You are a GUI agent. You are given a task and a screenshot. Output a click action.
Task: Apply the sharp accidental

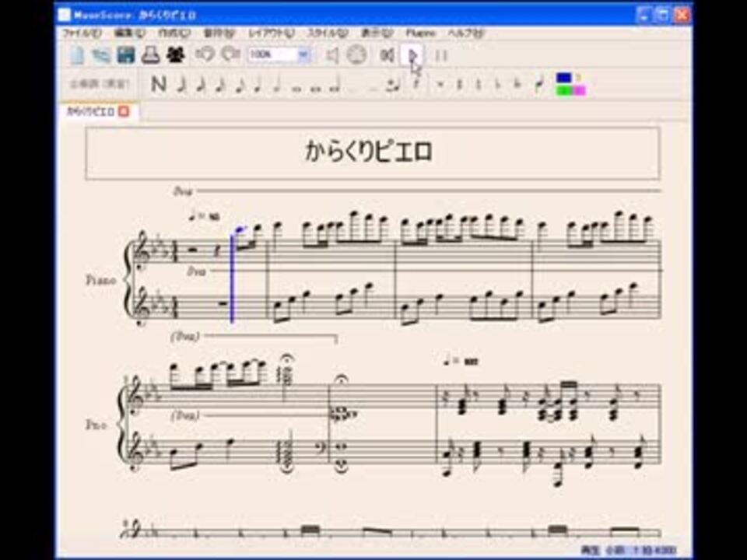pos(459,85)
